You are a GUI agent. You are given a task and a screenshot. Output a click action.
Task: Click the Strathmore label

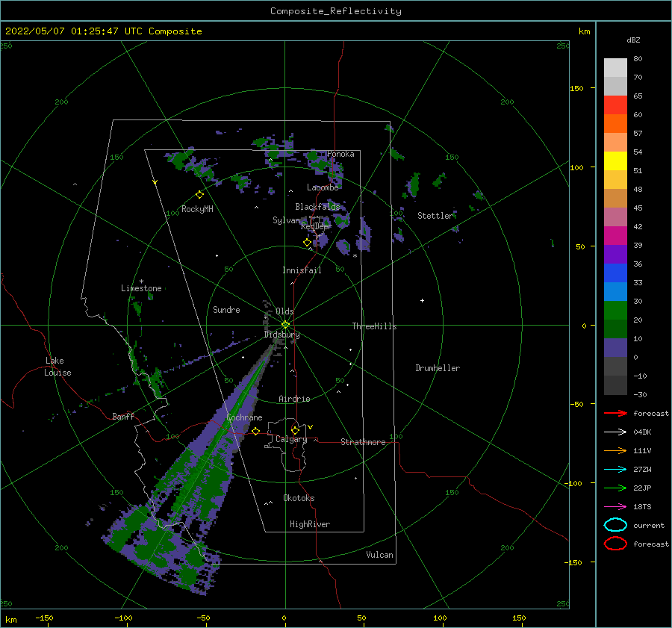[363, 442]
